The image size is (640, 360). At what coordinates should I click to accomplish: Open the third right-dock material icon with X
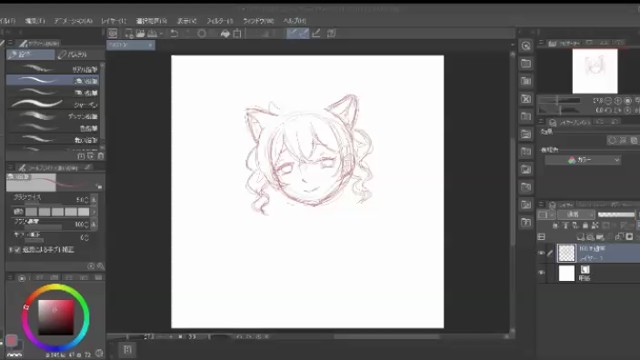coord(526,99)
